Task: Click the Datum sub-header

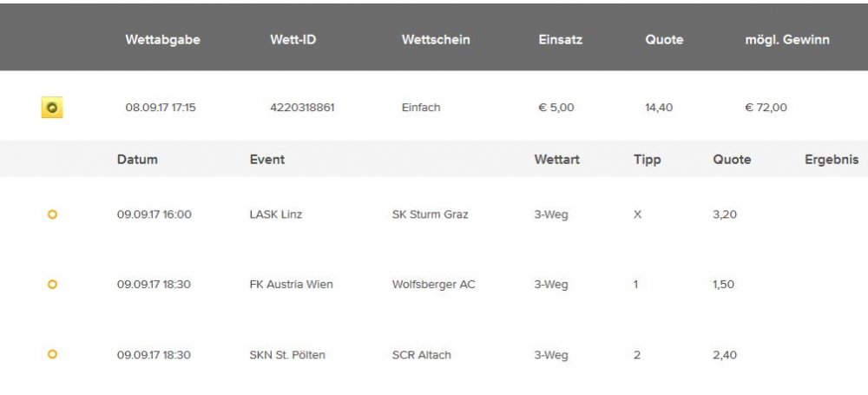Action: (137, 160)
